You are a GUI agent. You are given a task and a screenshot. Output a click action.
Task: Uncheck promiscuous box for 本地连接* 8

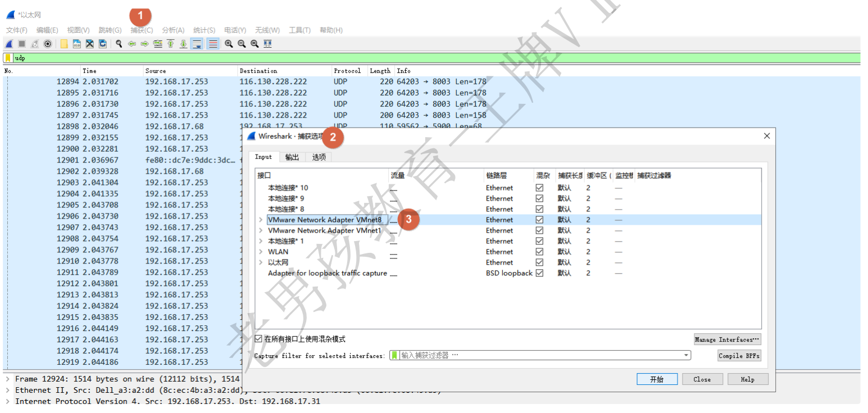click(540, 209)
